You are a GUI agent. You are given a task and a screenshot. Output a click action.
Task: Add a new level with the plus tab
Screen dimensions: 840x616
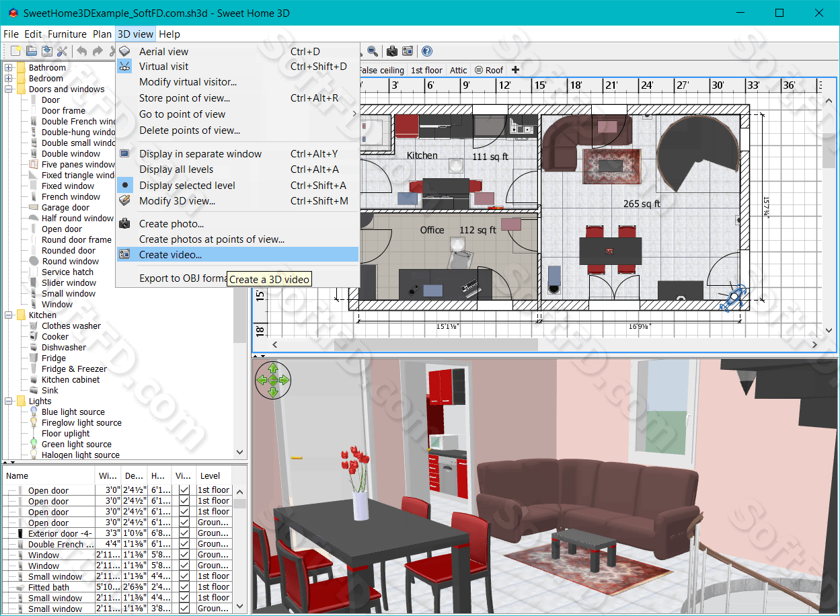point(515,70)
